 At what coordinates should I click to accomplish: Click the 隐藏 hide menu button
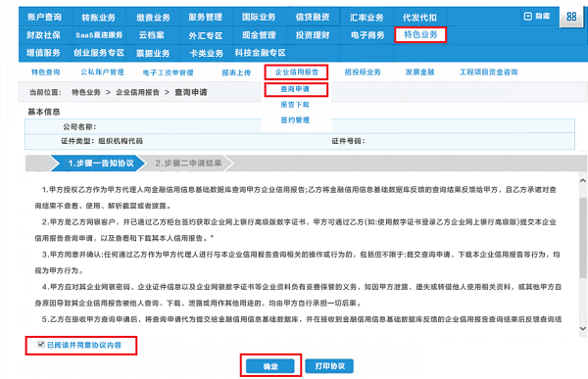(x=537, y=16)
